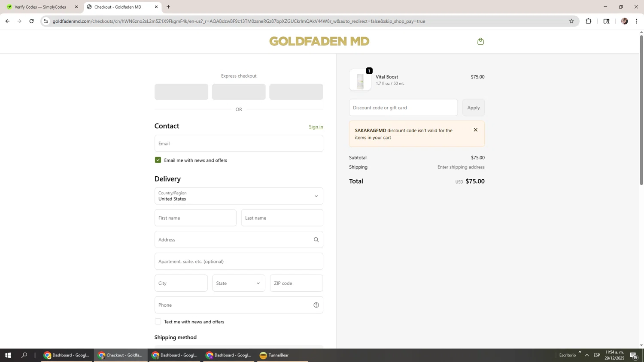Reload the checkout page
This screenshot has height=362, width=644.
point(31,21)
